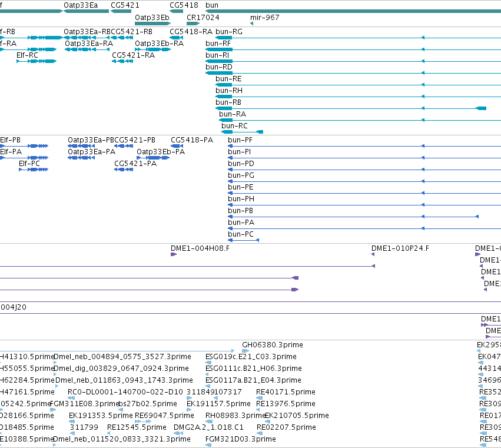Image resolution: width=501 pixels, height=448 pixels.
Task: Select transcript CG5421-RA
Action: [x=122, y=61]
